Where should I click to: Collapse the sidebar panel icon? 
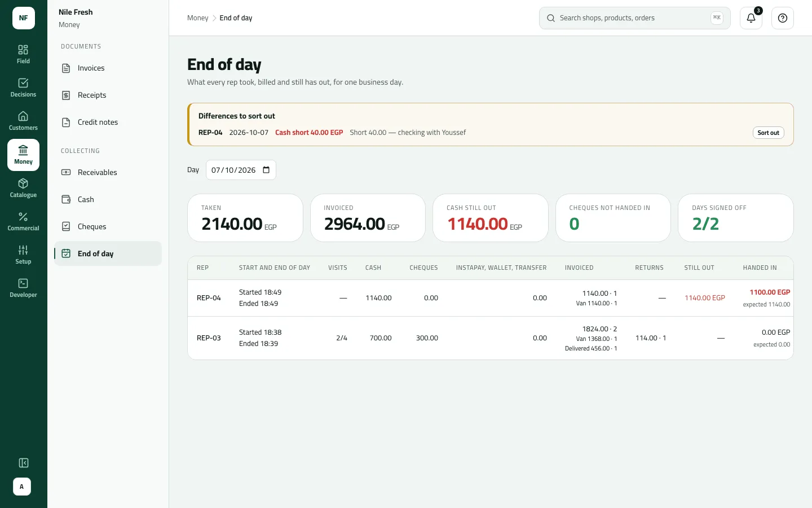click(x=24, y=463)
